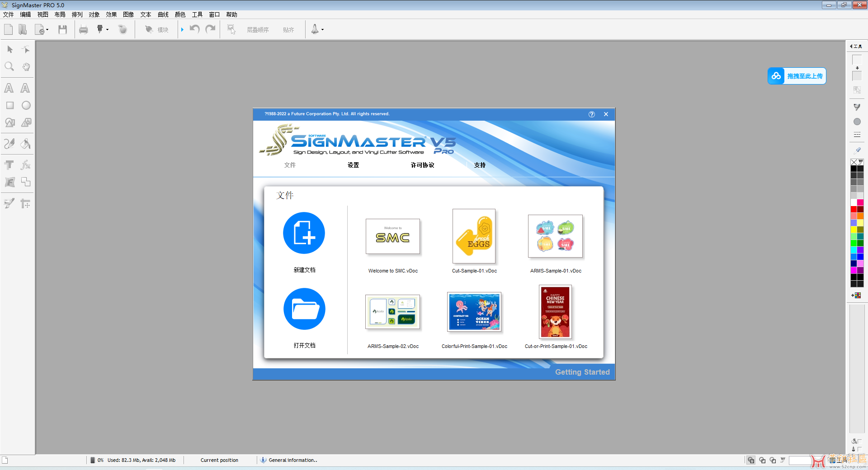The image size is (868, 470).
Task: Click the cloud upload widget
Action: pyautogui.click(x=797, y=76)
